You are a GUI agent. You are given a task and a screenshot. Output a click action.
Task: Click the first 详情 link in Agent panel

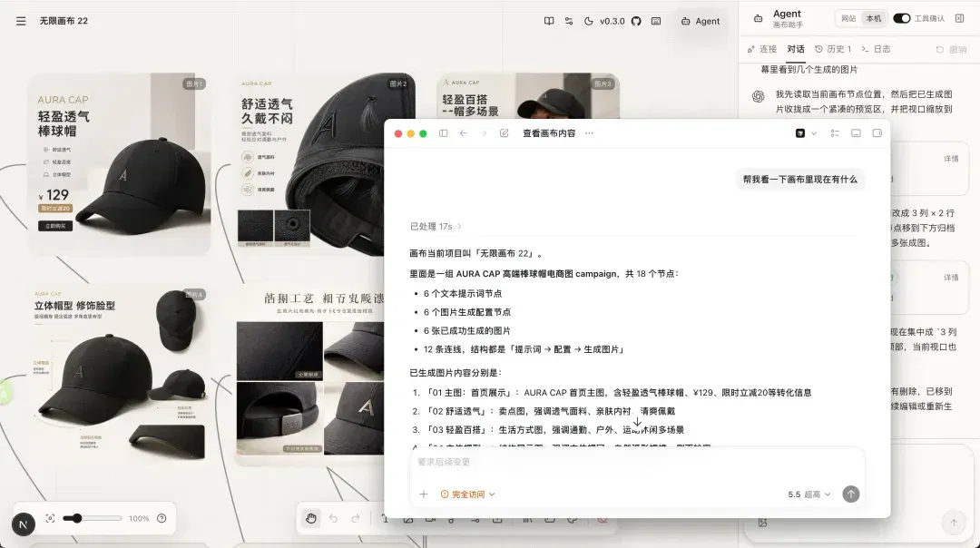(x=951, y=159)
